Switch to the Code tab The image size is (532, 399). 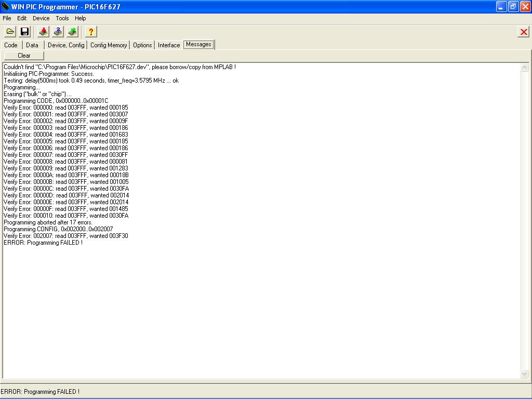(x=11, y=45)
